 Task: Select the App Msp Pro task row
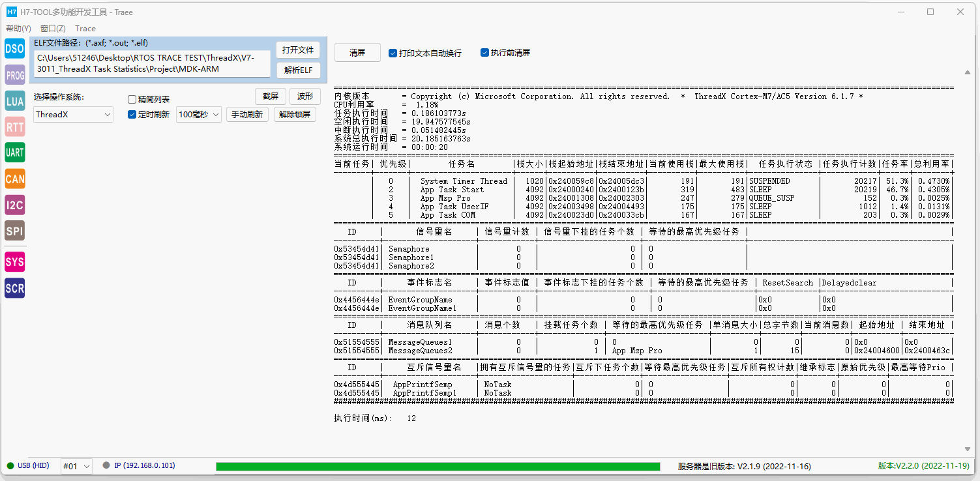coord(642,198)
